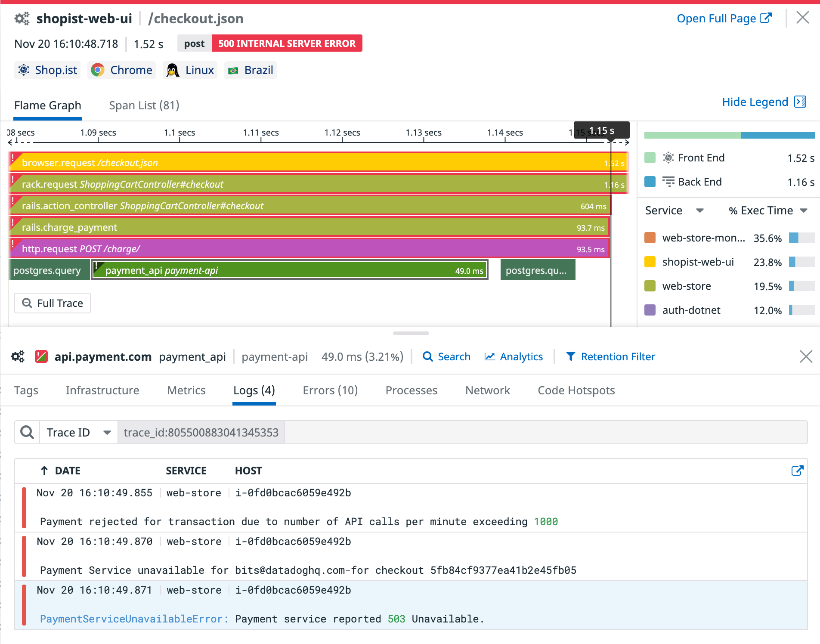Click the Search icon for payment_api

[428, 356]
